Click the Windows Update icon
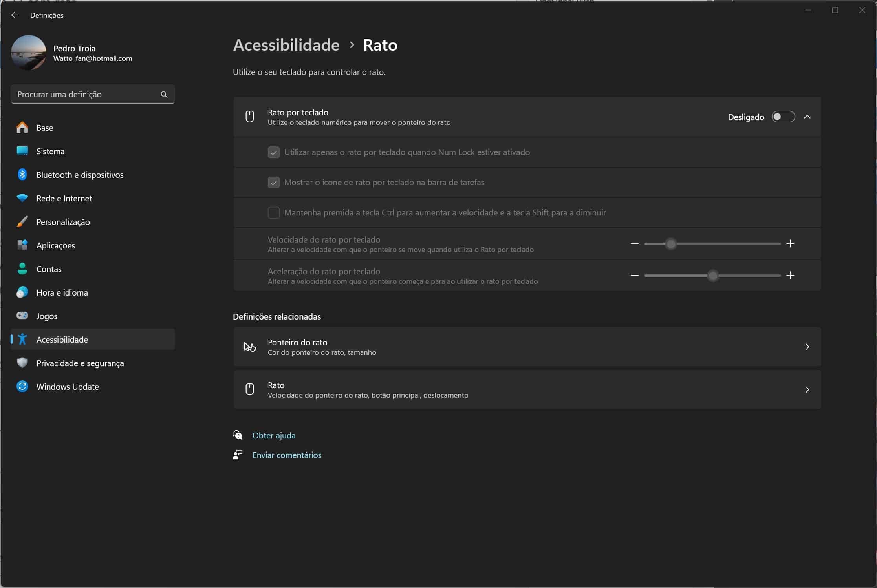 [22, 387]
